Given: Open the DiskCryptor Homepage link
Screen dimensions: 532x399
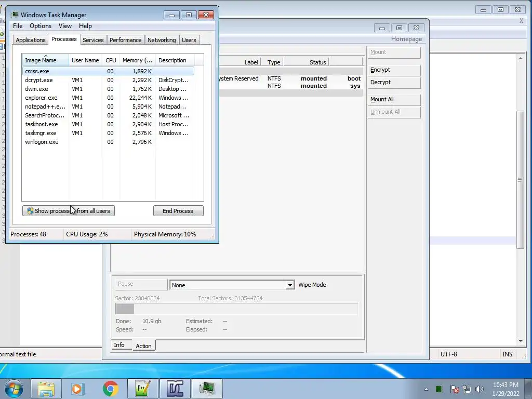Looking at the screenshot, I should pos(406,39).
